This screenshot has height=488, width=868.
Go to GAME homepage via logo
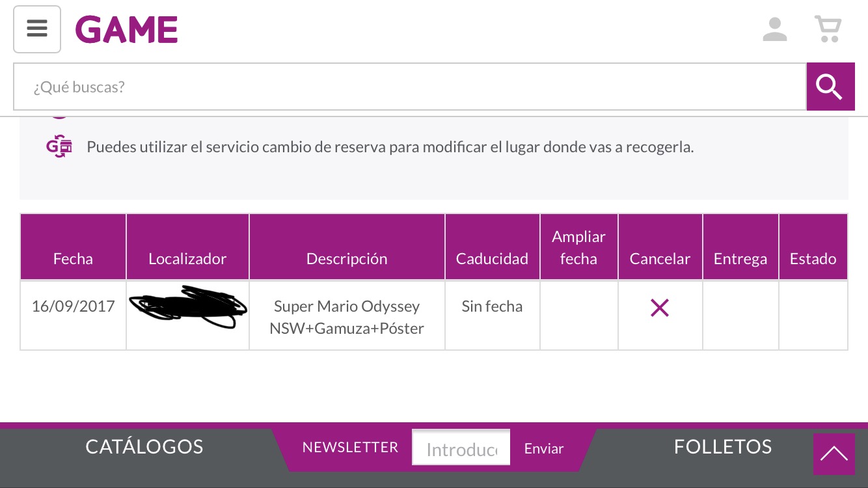click(x=127, y=29)
